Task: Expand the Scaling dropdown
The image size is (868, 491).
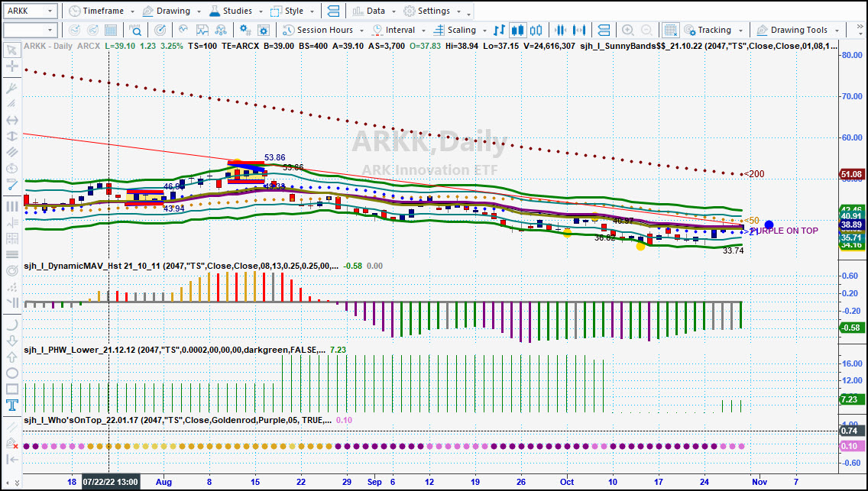Action: (484, 31)
